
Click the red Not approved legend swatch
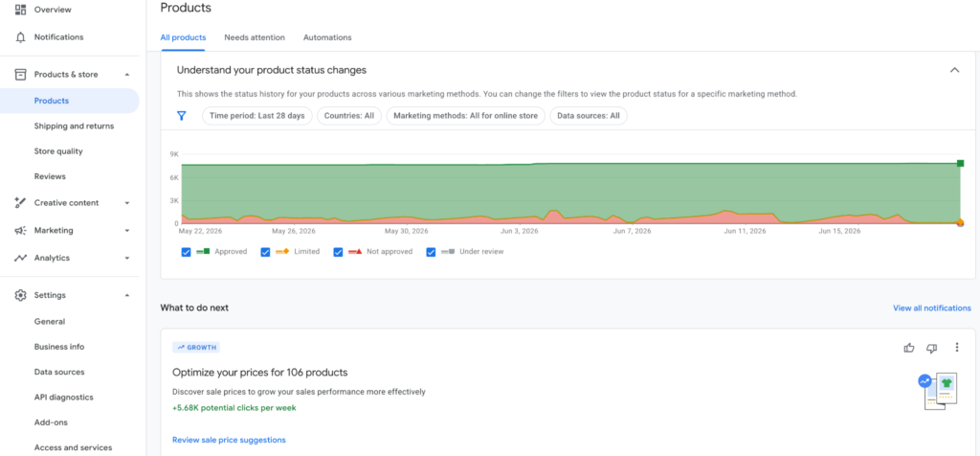click(x=356, y=251)
